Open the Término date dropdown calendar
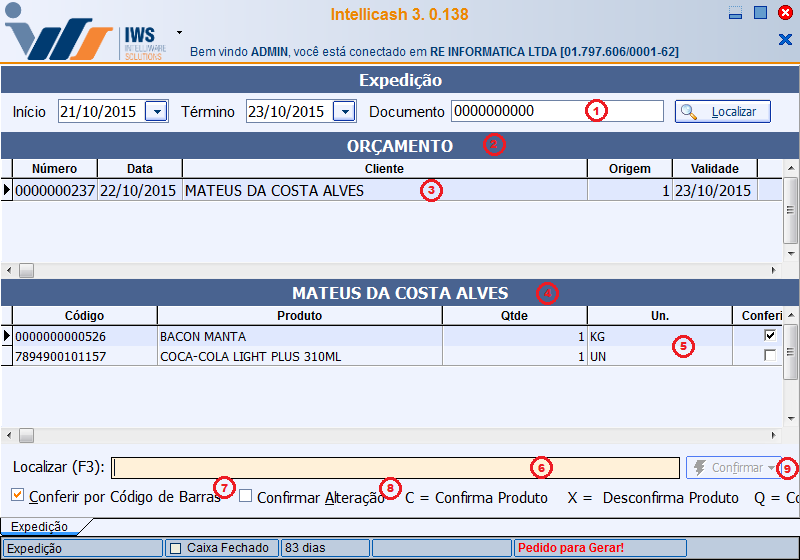 coord(344,112)
